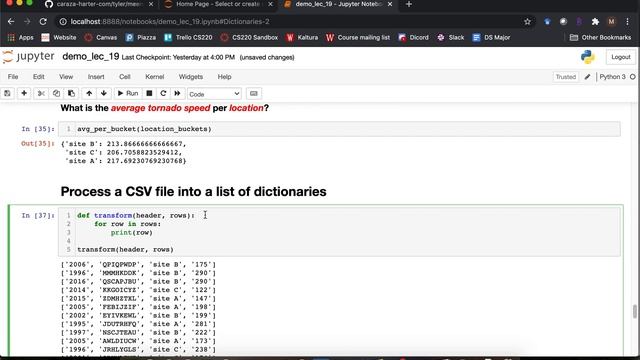Click the notebook vertical scrollbar thumb
Screen dimensions: 640x360
[634, 311]
